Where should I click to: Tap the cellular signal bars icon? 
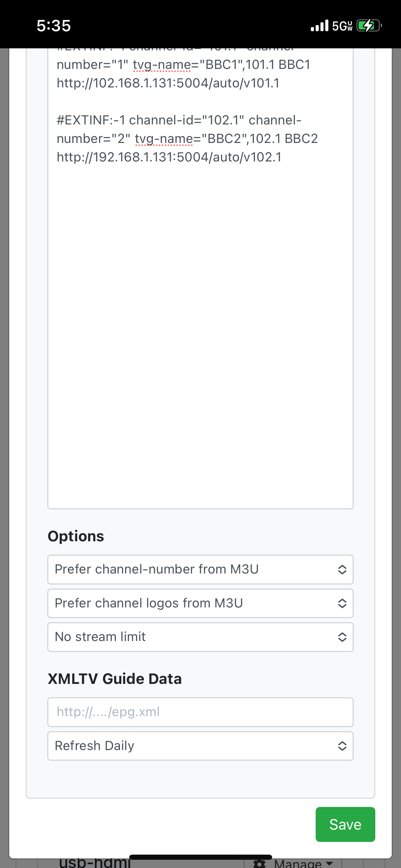[x=319, y=26]
